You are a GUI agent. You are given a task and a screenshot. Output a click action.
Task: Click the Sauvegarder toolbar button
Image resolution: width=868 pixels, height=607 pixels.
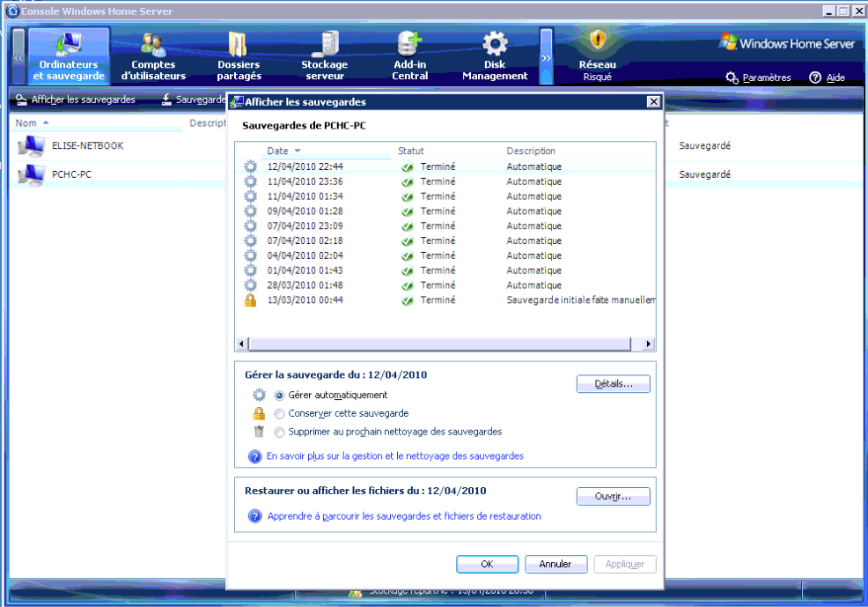[x=194, y=100]
